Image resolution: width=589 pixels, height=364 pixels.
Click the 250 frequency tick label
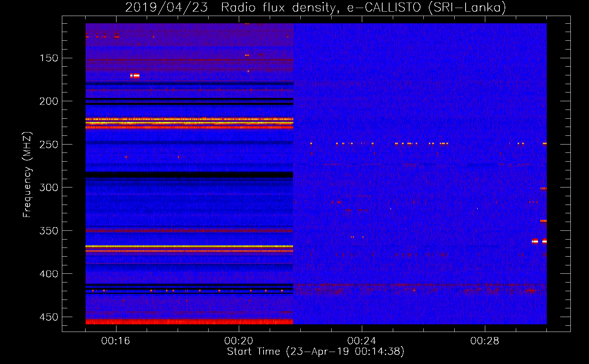(x=49, y=145)
